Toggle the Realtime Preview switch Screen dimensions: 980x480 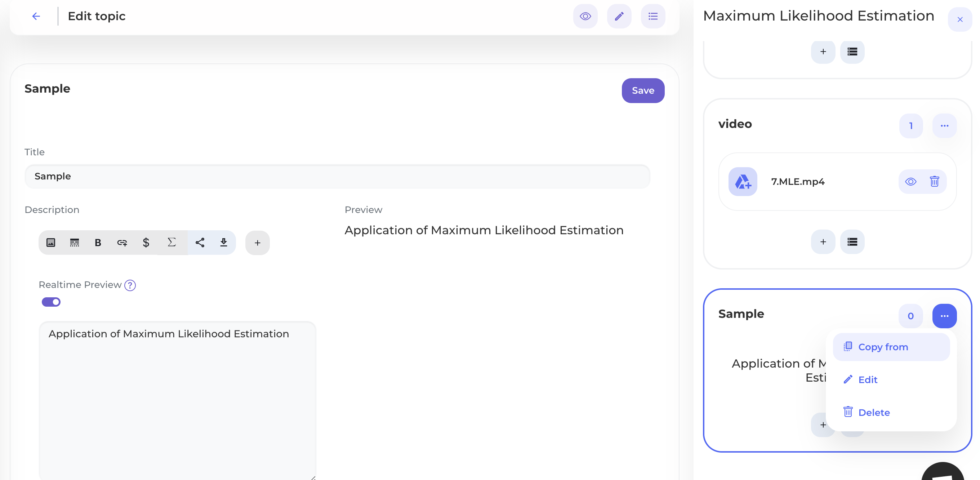tap(51, 302)
